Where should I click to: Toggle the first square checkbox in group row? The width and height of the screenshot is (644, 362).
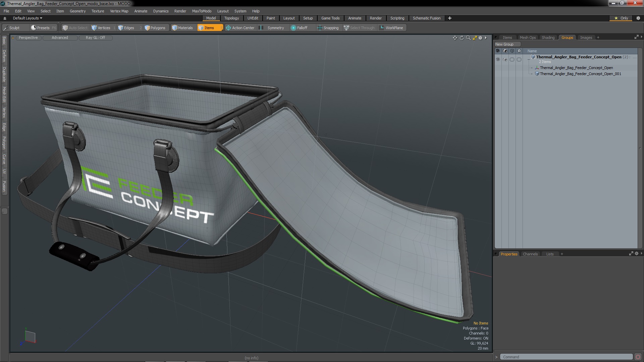tap(512, 59)
